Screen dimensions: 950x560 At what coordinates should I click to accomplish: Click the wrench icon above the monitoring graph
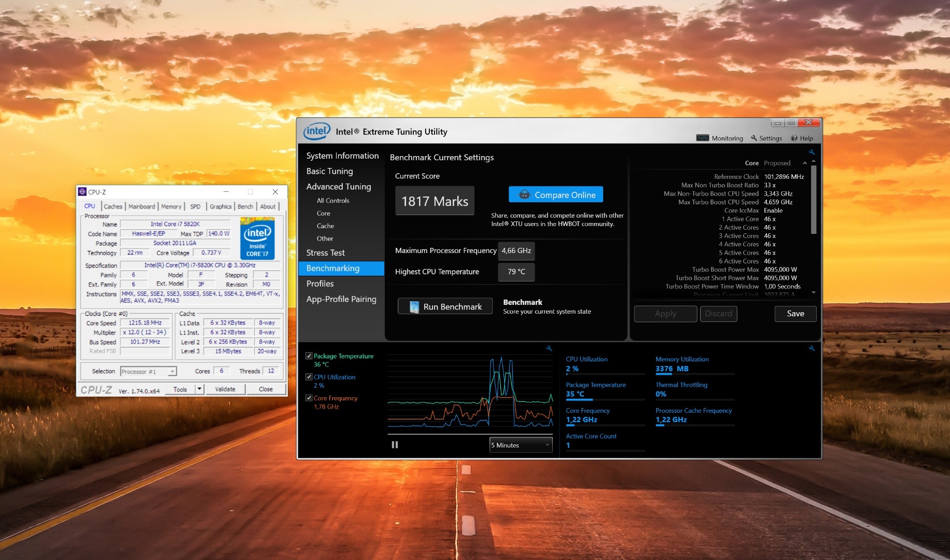click(x=549, y=348)
